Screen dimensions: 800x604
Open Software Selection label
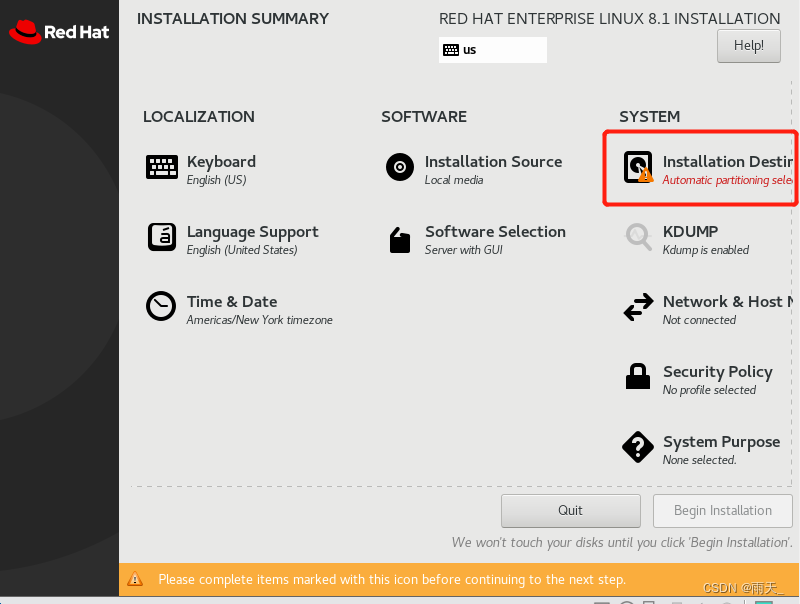point(495,232)
